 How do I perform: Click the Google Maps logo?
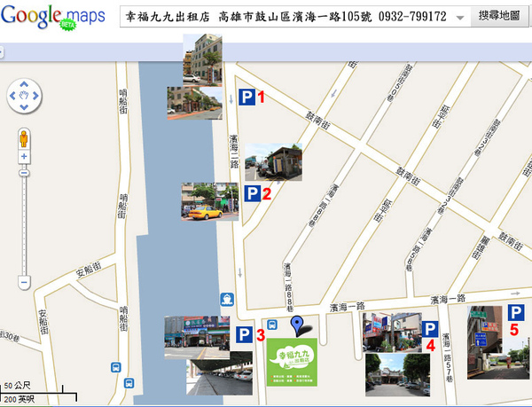53,17
